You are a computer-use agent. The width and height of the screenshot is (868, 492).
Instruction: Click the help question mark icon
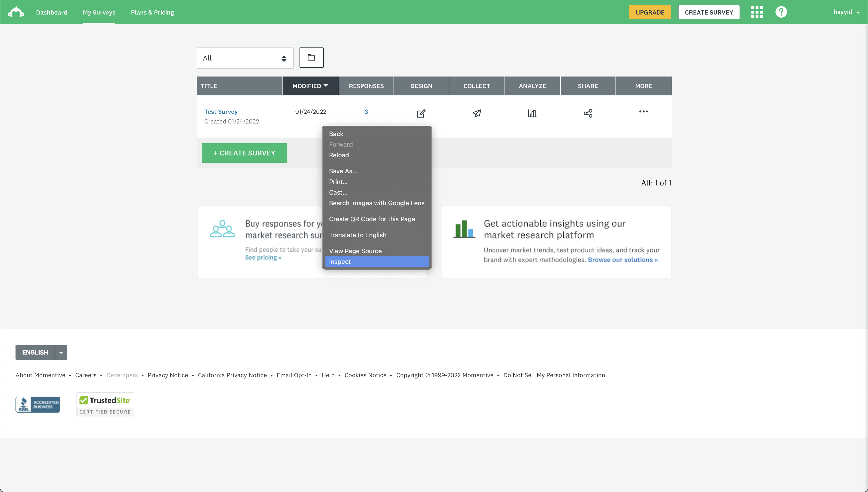click(781, 12)
